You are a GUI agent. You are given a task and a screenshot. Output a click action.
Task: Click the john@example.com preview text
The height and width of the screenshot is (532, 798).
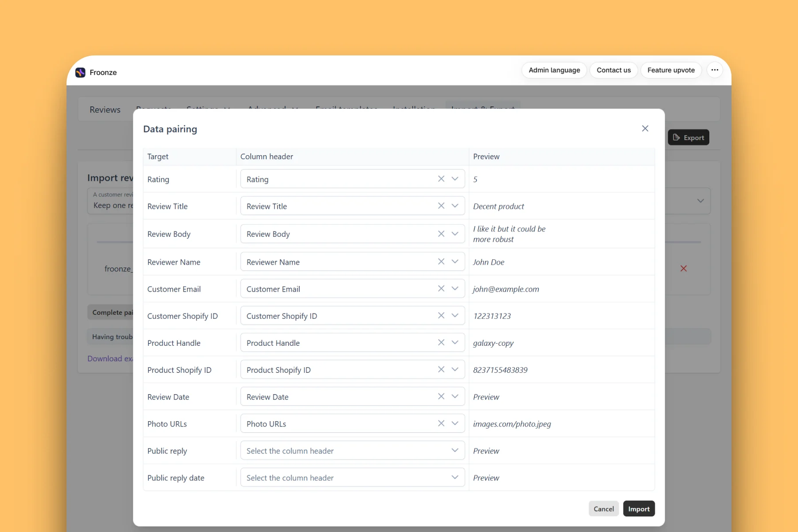coord(506,289)
